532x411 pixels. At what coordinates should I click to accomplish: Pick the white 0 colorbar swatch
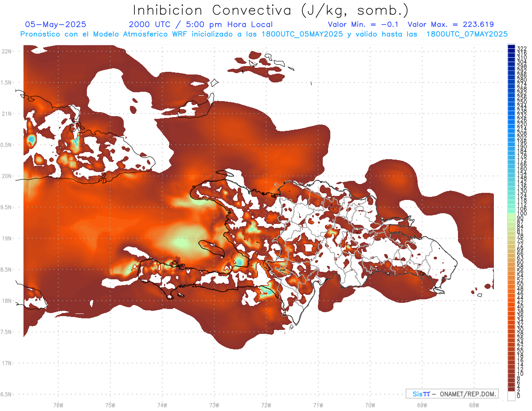pos(511,397)
